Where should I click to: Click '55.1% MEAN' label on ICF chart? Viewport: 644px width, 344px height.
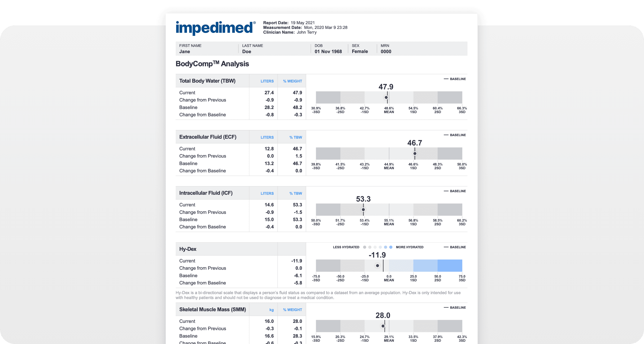(389, 222)
